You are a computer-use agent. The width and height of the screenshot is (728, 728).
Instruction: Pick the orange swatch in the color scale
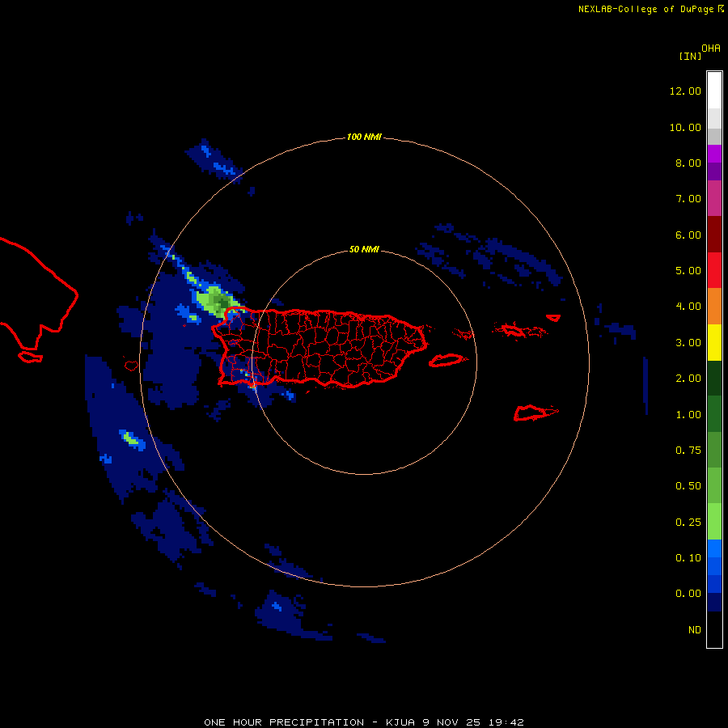(x=714, y=307)
